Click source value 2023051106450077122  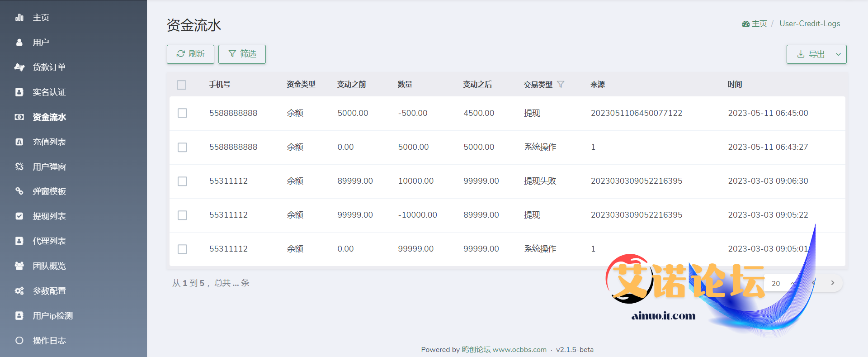[637, 113]
